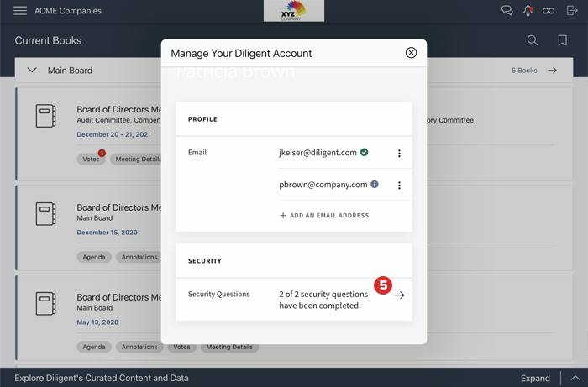588x387 pixels.
Task: Click the sign out icon
Action: pyautogui.click(x=572, y=11)
